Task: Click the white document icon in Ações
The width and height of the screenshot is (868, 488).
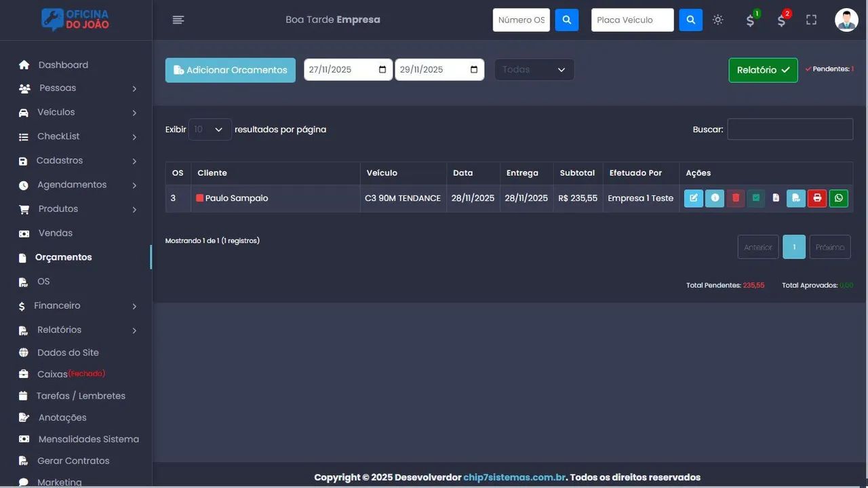Action: tap(776, 198)
